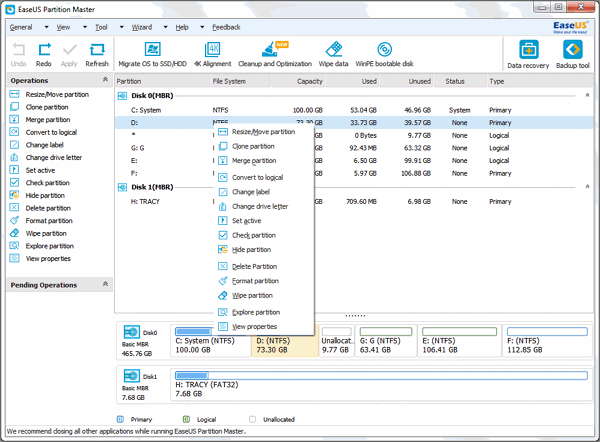Open the Feedback menu
600x442 pixels.
(x=226, y=27)
